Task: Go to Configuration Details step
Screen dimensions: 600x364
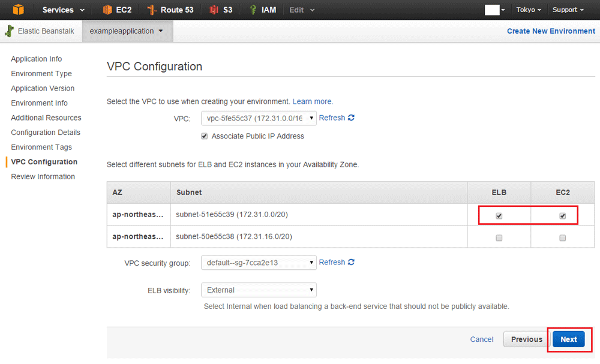Action: coord(46,133)
